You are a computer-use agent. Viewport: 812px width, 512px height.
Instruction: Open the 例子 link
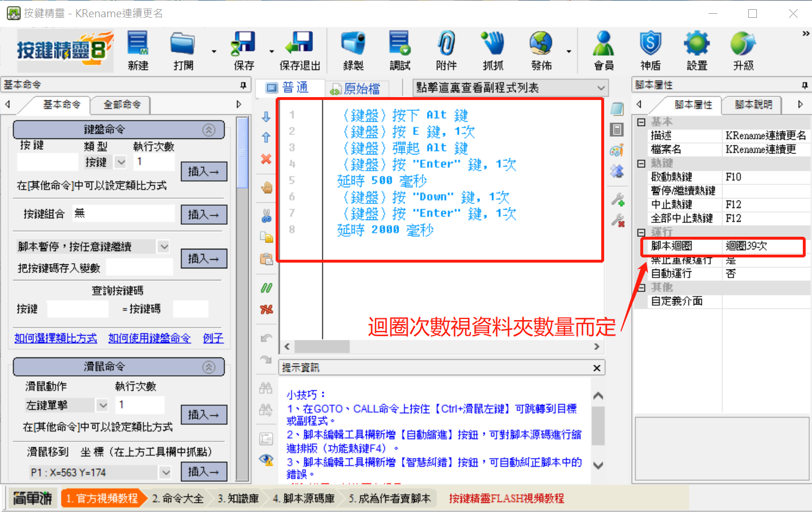click(213, 338)
